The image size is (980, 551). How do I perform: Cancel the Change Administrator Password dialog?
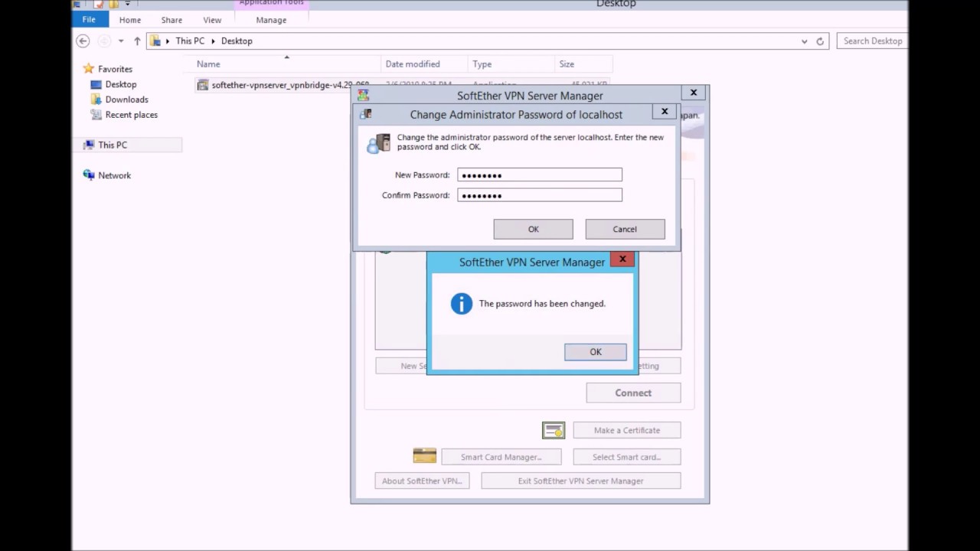pyautogui.click(x=625, y=229)
